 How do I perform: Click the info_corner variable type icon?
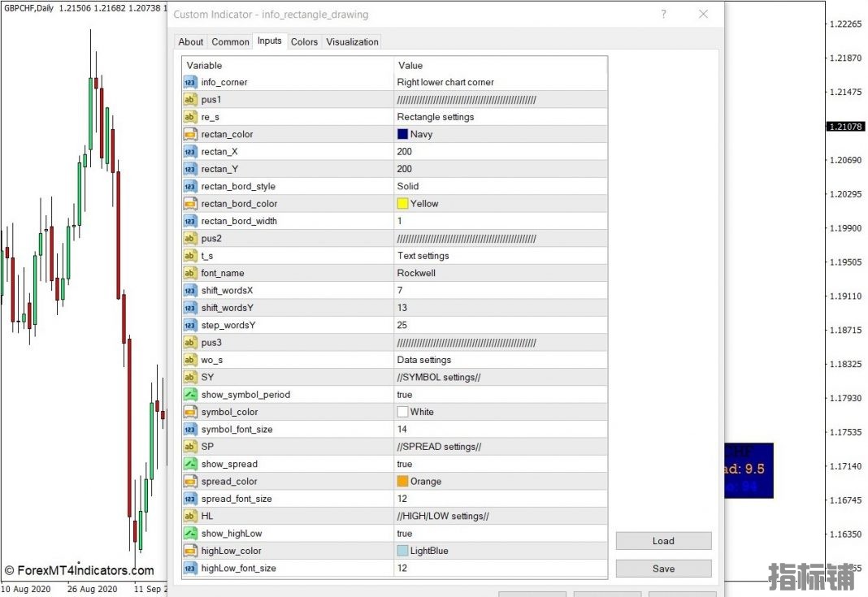[190, 82]
